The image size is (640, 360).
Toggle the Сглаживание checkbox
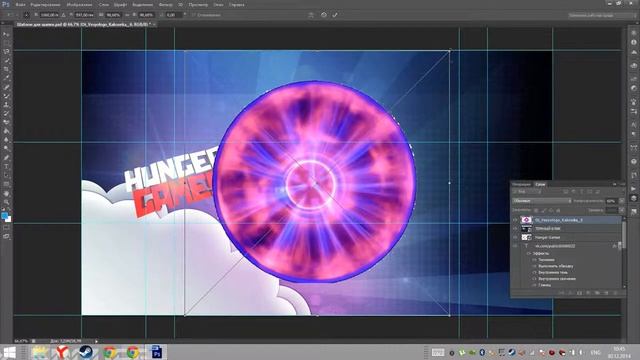click(x=193, y=15)
